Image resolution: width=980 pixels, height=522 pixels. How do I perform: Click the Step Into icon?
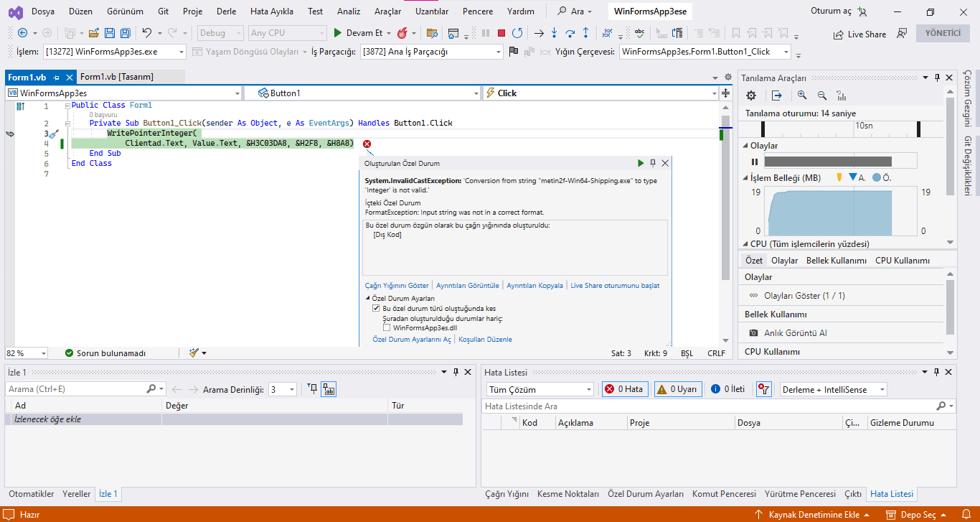click(555, 33)
